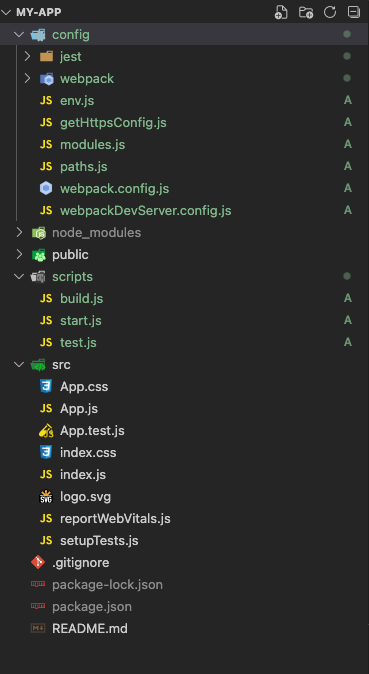Image resolution: width=369 pixels, height=674 pixels.
Task: Click the JS icon beside env.js
Action: (x=46, y=101)
